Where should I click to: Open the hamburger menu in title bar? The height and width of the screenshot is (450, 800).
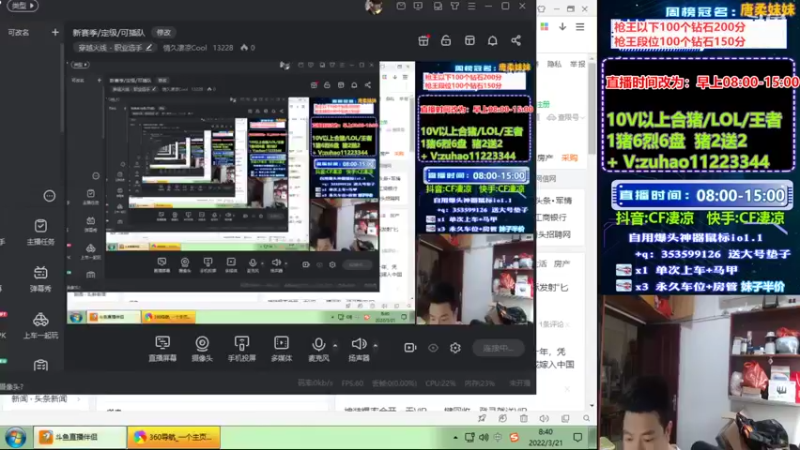tap(471, 6)
